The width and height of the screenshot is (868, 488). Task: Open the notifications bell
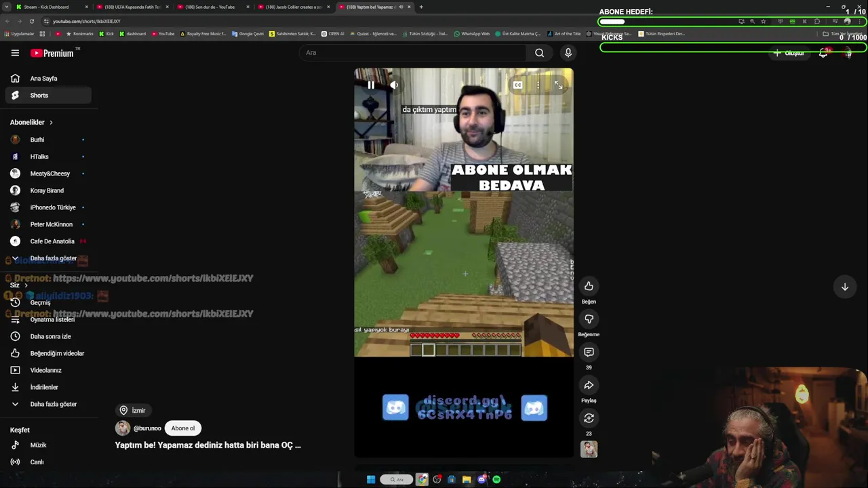coord(823,53)
